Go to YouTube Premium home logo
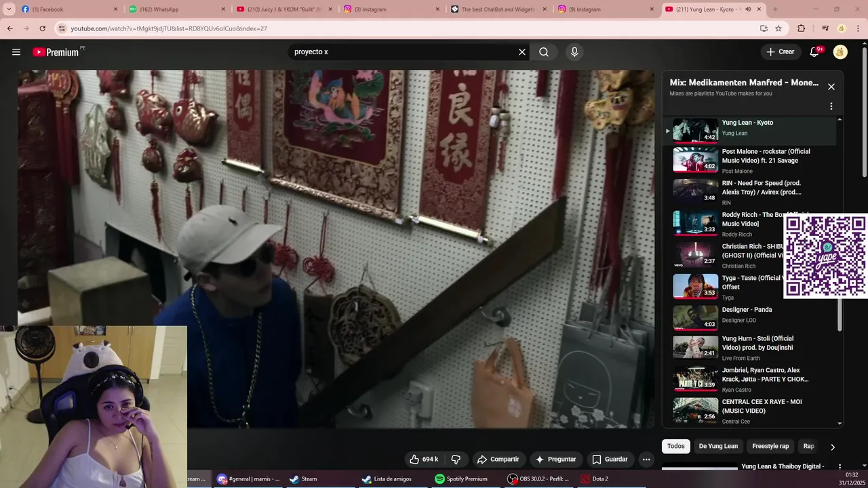Viewport: 868px width, 488px height. [x=56, y=52]
